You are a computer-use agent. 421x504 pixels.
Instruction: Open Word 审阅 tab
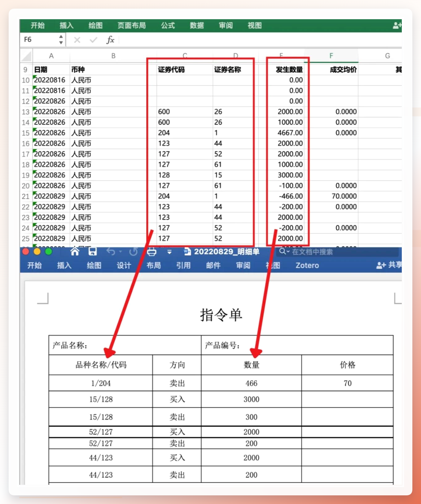click(243, 265)
